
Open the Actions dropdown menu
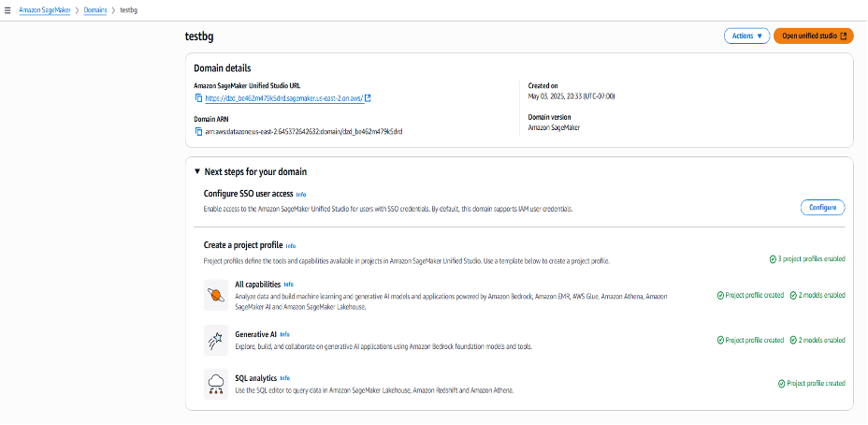click(746, 37)
